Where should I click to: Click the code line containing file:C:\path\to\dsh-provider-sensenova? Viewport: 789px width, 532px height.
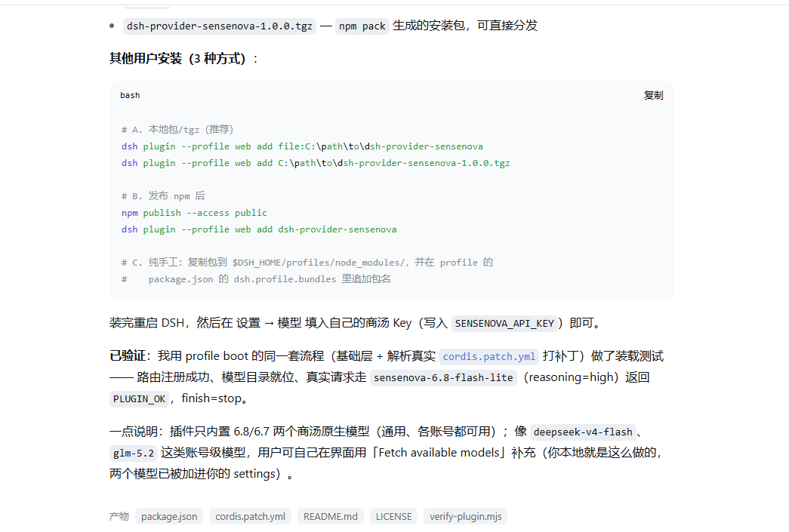(302, 146)
